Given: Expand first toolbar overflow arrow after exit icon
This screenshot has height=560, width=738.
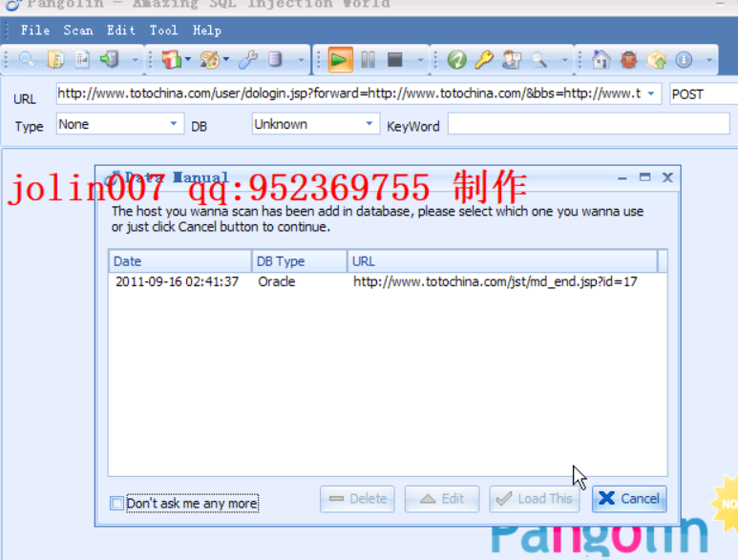Looking at the screenshot, I should [x=135, y=60].
